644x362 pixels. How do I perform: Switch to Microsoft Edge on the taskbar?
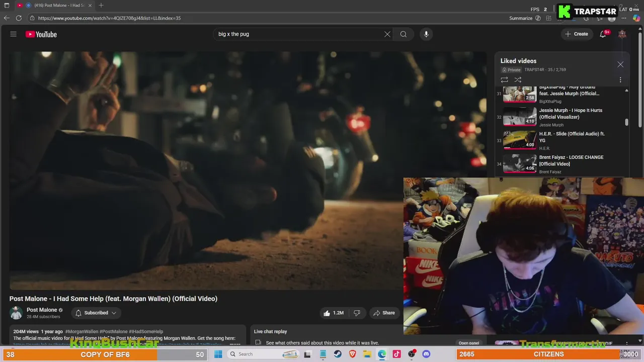(x=382, y=354)
